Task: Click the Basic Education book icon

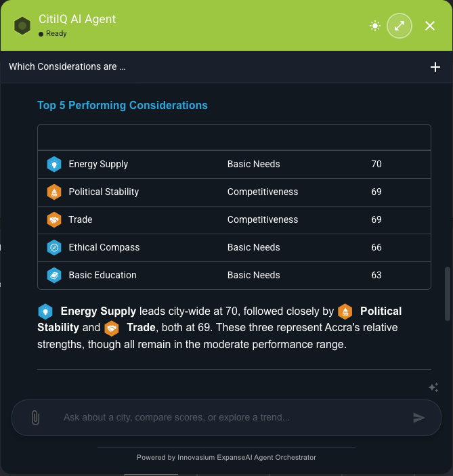Action: [54, 275]
